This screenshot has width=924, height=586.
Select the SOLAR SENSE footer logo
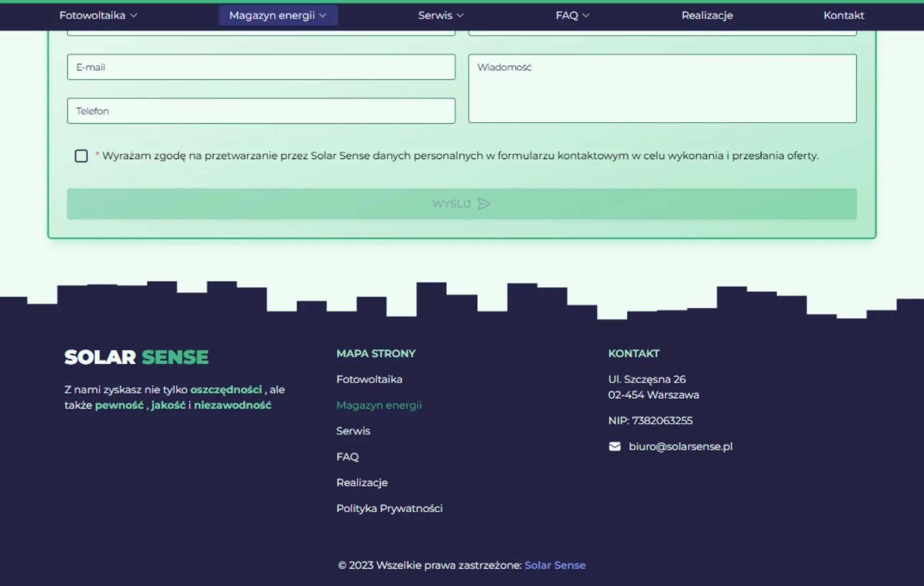click(136, 356)
